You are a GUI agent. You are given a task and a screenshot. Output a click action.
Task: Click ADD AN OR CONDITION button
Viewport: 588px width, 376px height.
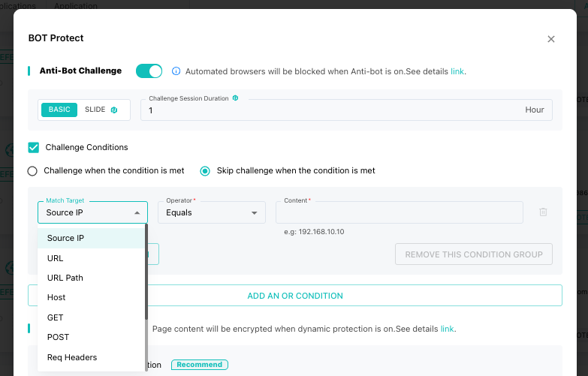(295, 296)
